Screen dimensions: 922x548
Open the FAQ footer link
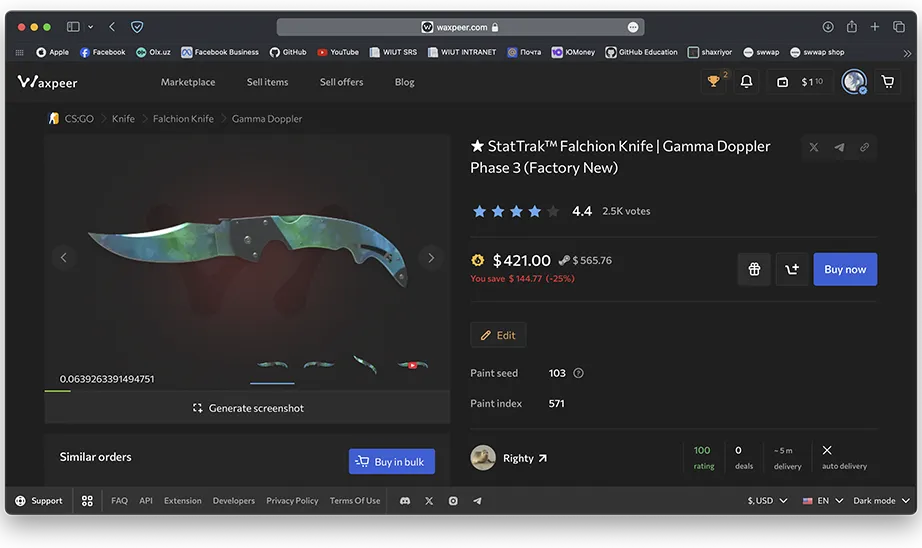click(119, 501)
